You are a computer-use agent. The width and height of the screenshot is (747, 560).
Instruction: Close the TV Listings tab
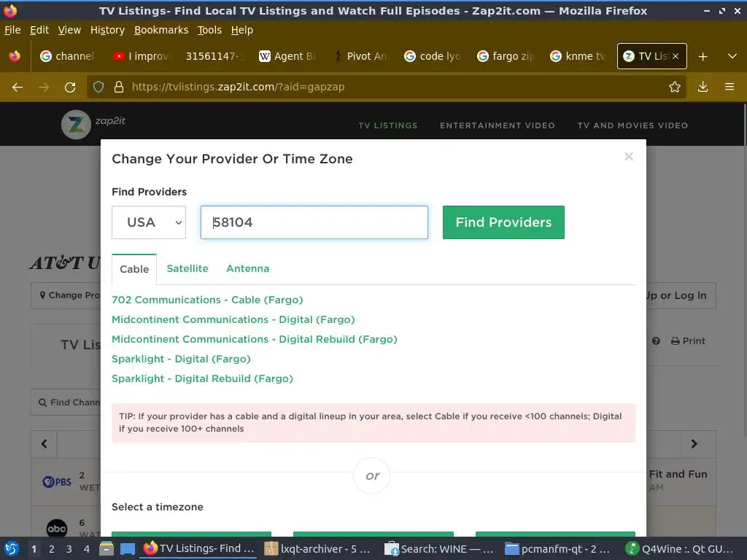(676, 56)
